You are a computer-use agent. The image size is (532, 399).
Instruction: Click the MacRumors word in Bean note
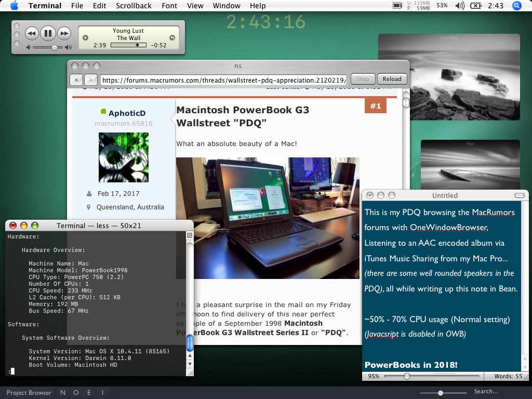494,212
